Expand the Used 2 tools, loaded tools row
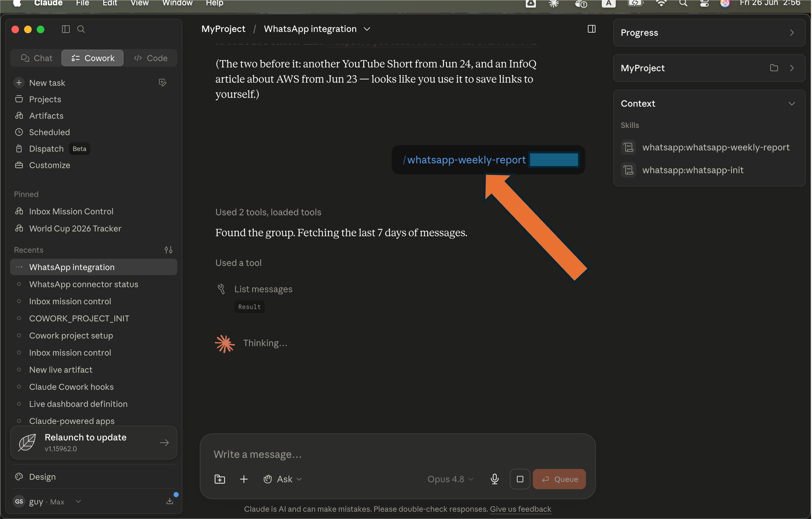Viewport: 812px width, 519px height. (x=269, y=212)
